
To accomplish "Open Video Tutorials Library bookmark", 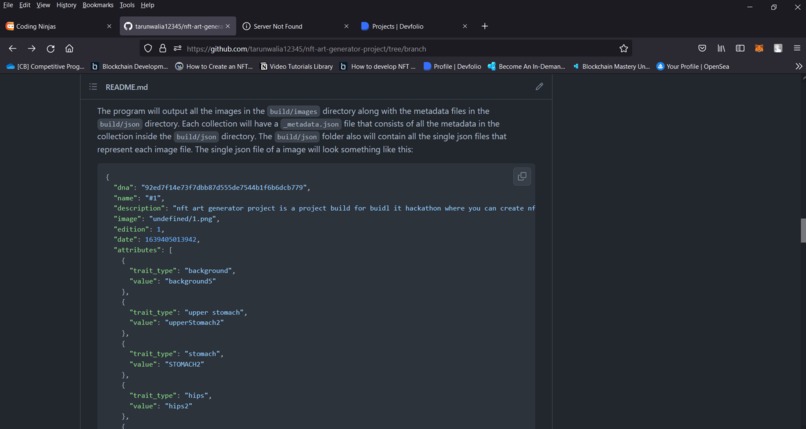I will tap(297, 66).
